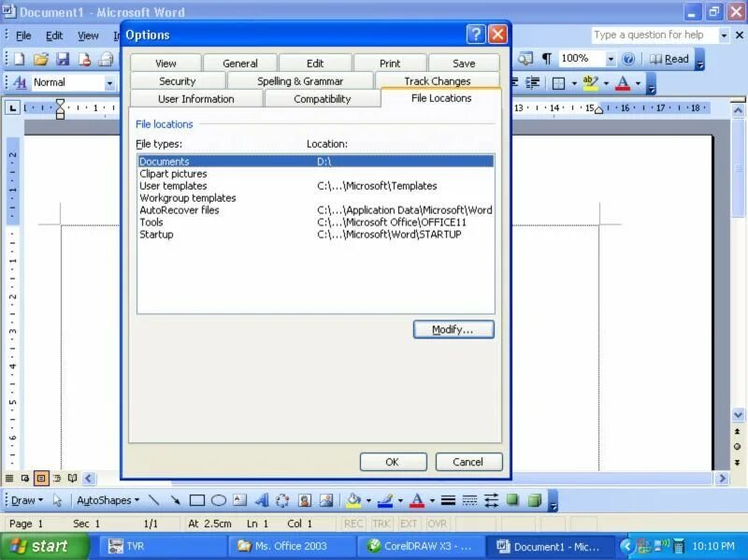Open the 100% zoom dropdown arrow
Image resolution: width=748 pixels, height=560 pixels.
click(x=611, y=59)
